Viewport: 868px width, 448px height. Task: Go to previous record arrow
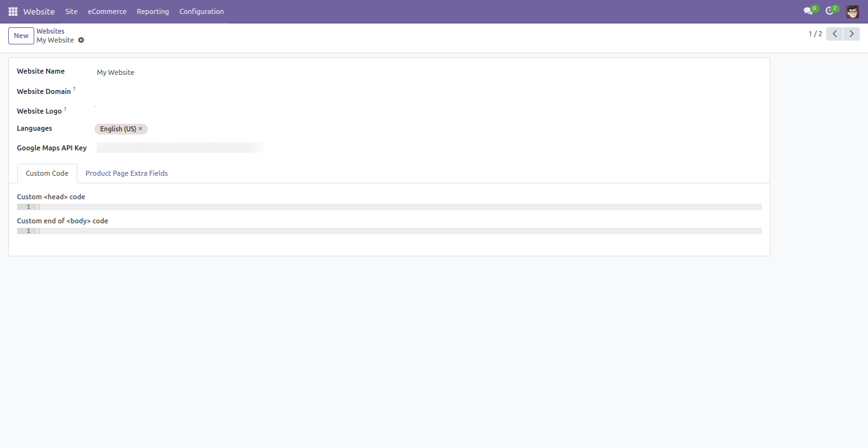pyautogui.click(x=834, y=34)
